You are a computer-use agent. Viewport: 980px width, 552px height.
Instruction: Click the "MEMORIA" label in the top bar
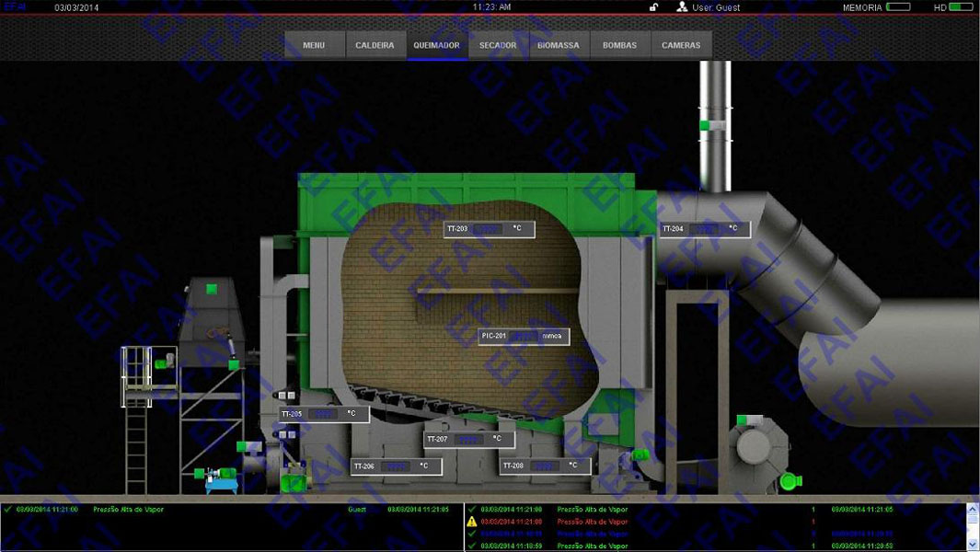tap(862, 7)
